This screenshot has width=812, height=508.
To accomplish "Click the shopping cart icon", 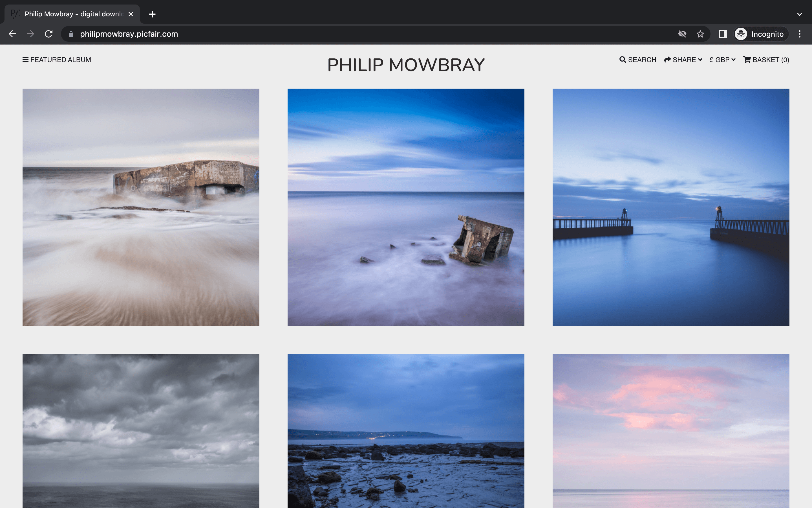I will tap(747, 60).
